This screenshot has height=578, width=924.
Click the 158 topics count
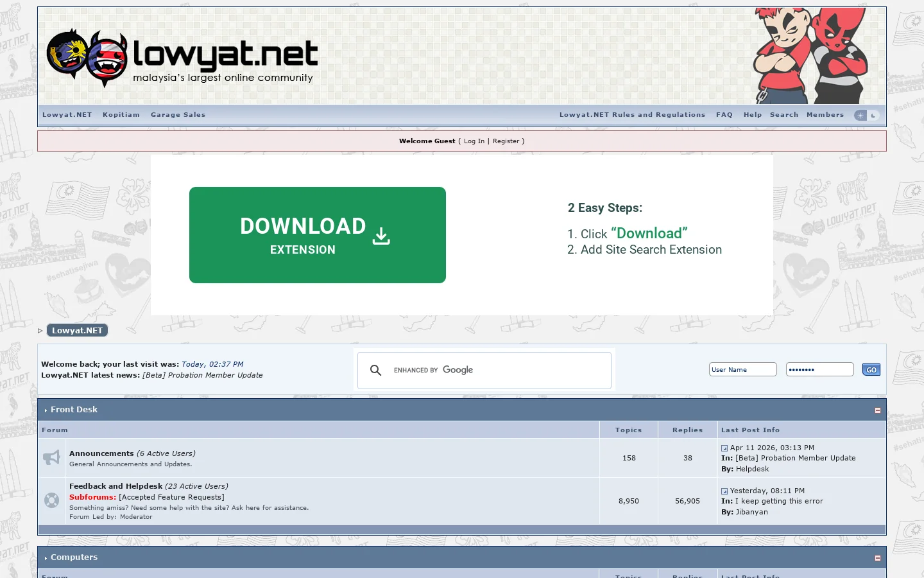[x=629, y=459]
